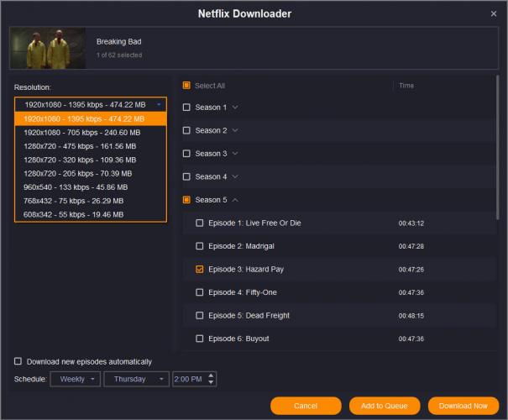Viewport: 508px width, 420px height.
Task: Collapse Season 5 with its chevron
Action: pos(235,200)
